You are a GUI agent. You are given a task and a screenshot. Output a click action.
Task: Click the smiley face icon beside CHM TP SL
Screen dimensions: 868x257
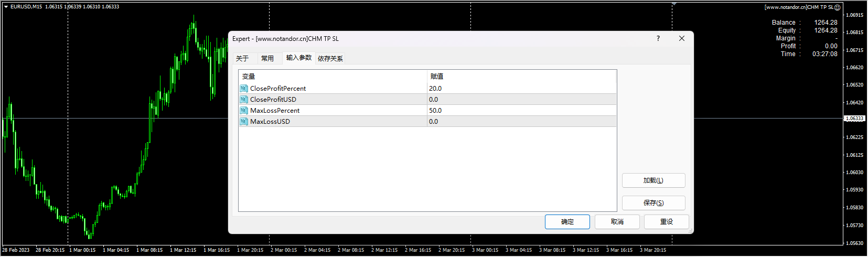[x=838, y=7]
